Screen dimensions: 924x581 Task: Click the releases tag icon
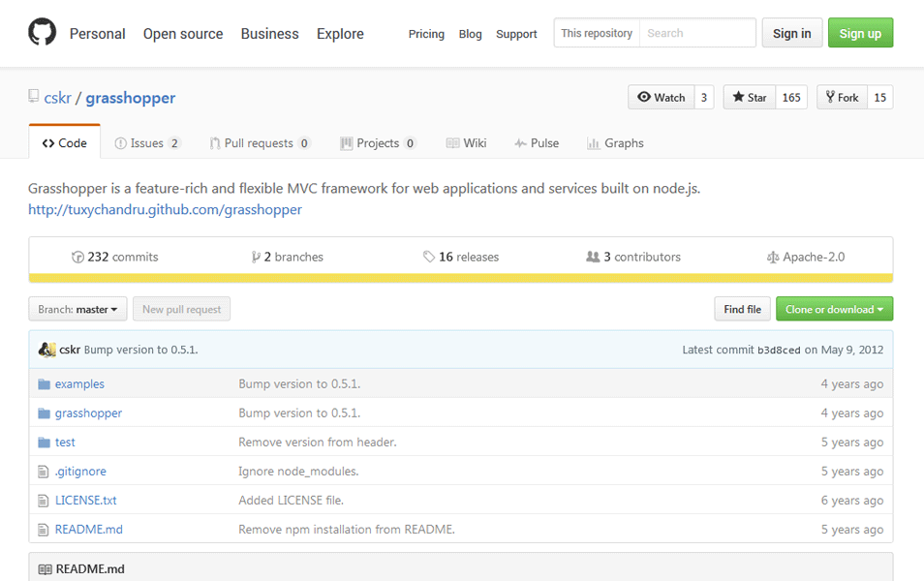point(428,257)
